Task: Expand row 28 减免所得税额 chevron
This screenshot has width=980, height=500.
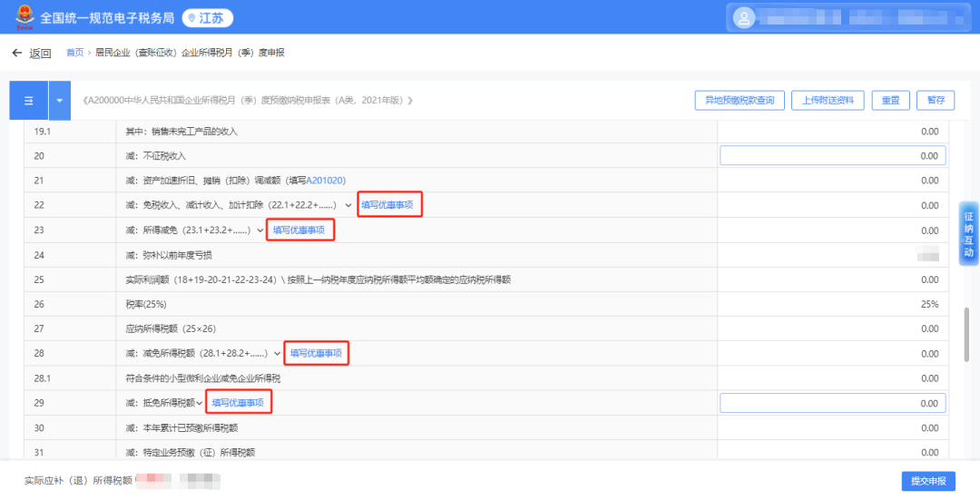Action: (277, 353)
